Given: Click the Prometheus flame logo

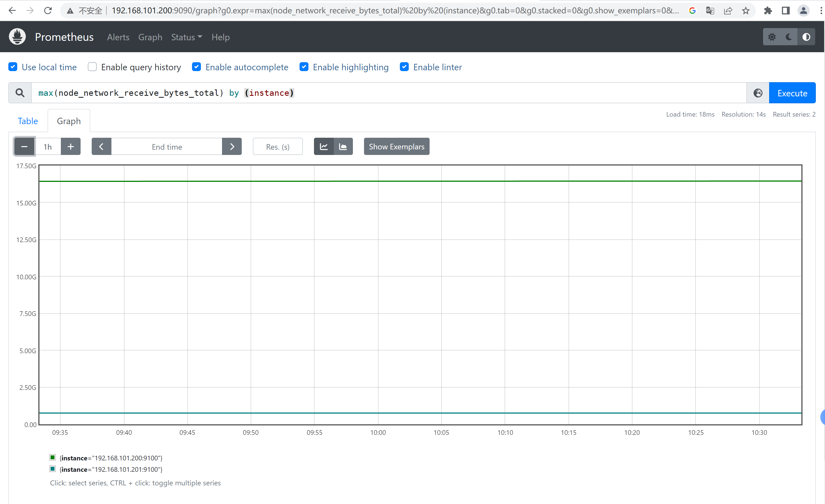Looking at the screenshot, I should [x=18, y=37].
